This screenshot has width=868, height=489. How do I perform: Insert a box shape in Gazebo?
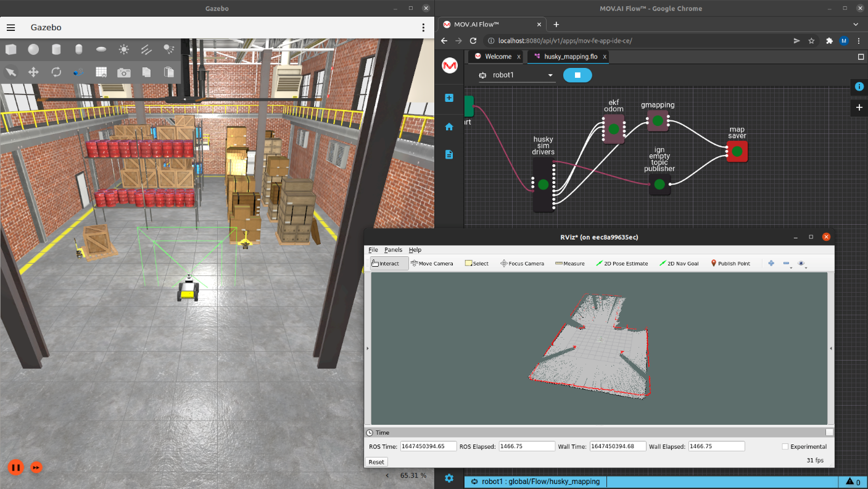click(x=11, y=49)
